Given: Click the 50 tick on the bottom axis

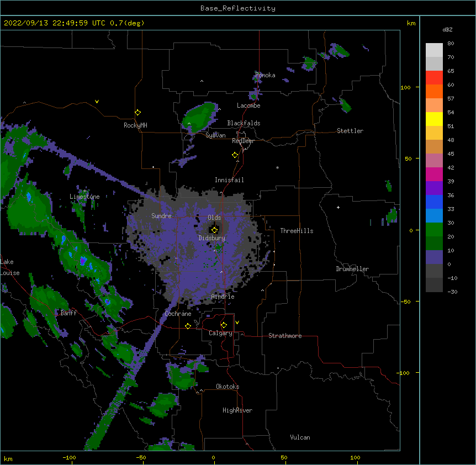Looking at the screenshot, I should coord(284,457).
